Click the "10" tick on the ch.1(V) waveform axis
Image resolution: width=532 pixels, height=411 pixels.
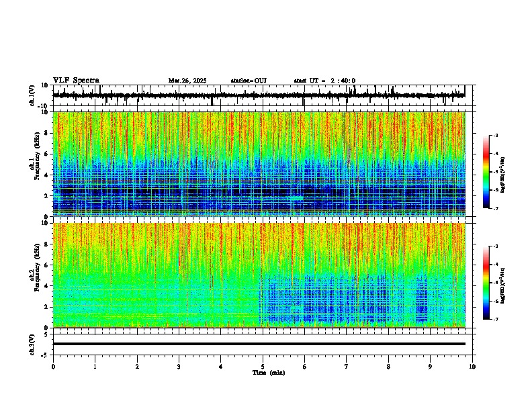45,85
